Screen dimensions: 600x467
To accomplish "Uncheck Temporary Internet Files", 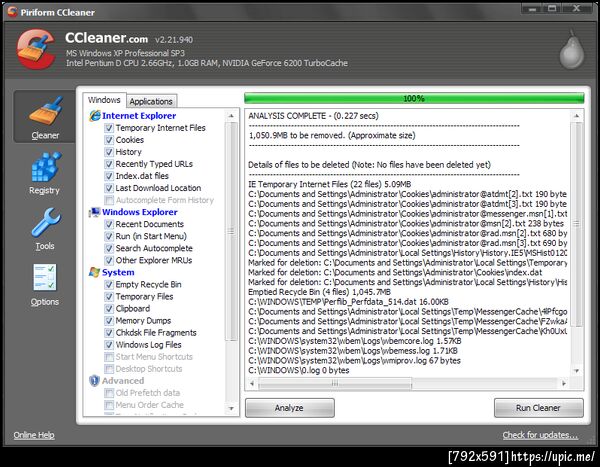I will click(x=109, y=128).
